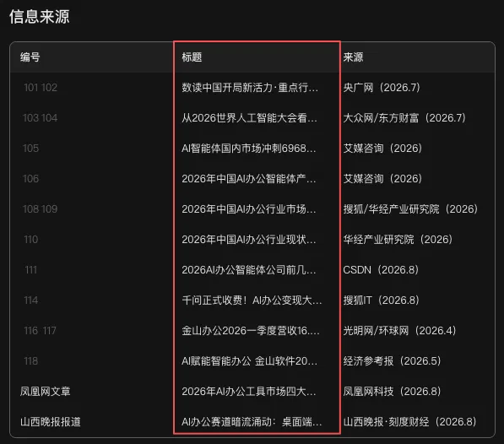This screenshot has width=504, height=444.
Task: Click source 凤凰网科技（2026.8）
Action: coord(392,392)
